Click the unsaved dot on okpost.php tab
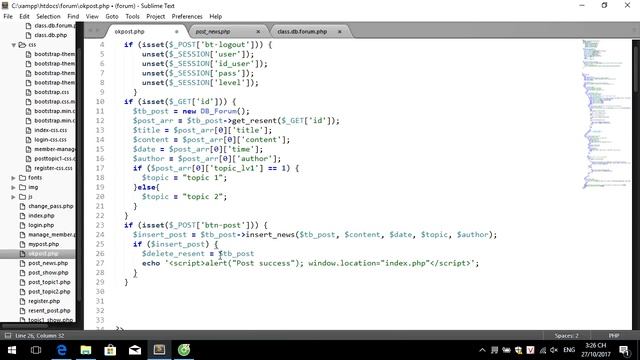640x360 pixels. tap(177, 31)
